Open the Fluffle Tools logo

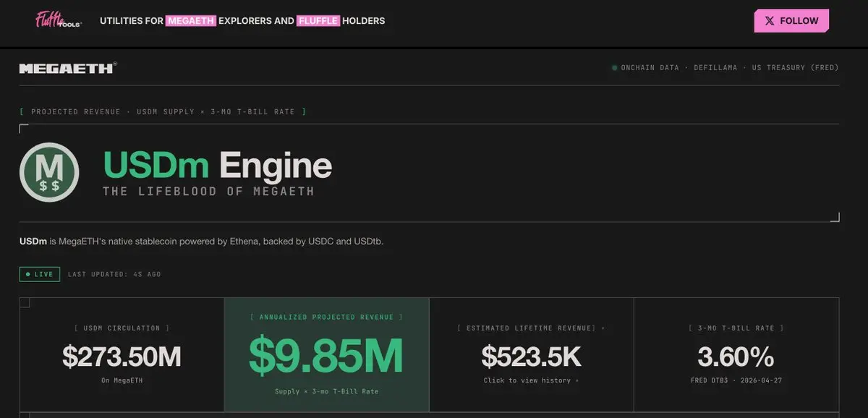click(59, 20)
